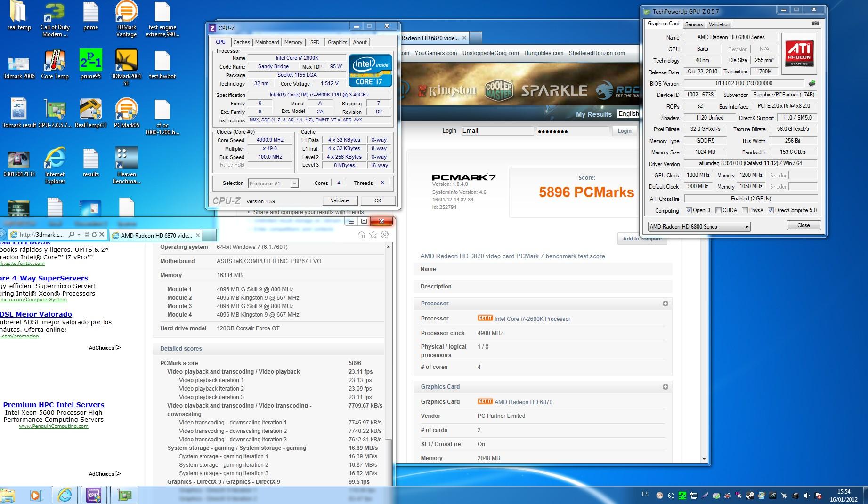This screenshot has height=504, width=868.
Task: Open the Validation tab in GPU-Z
Action: point(719,24)
